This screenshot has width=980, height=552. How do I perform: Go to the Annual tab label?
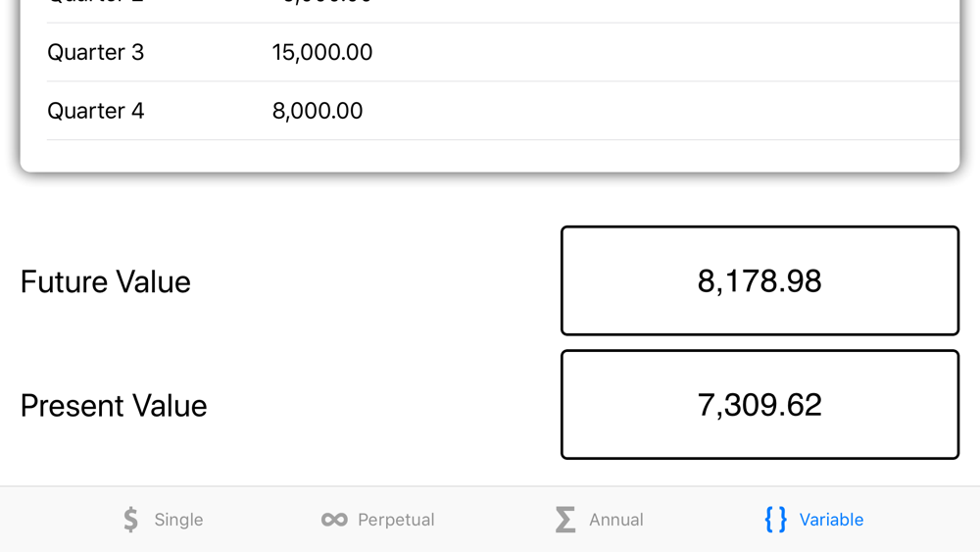click(x=615, y=520)
